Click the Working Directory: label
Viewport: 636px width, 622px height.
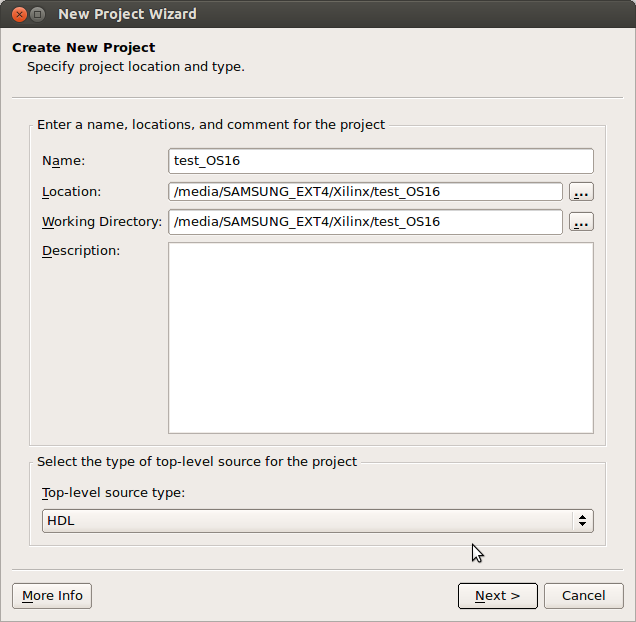tap(102, 222)
